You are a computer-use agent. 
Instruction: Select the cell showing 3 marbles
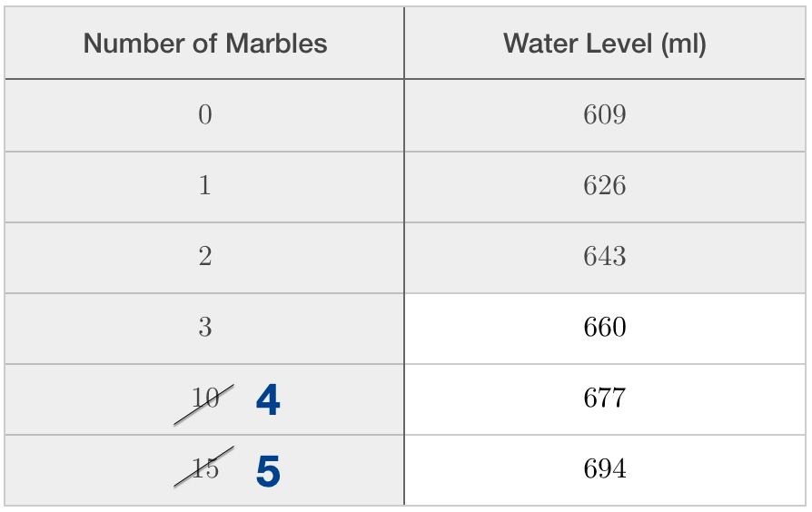coord(205,327)
